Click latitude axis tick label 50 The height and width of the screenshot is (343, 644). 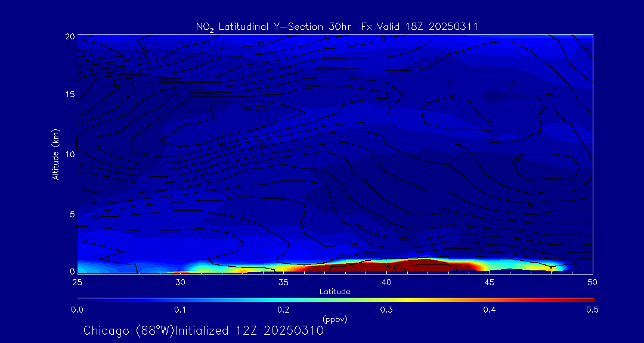[x=593, y=282]
